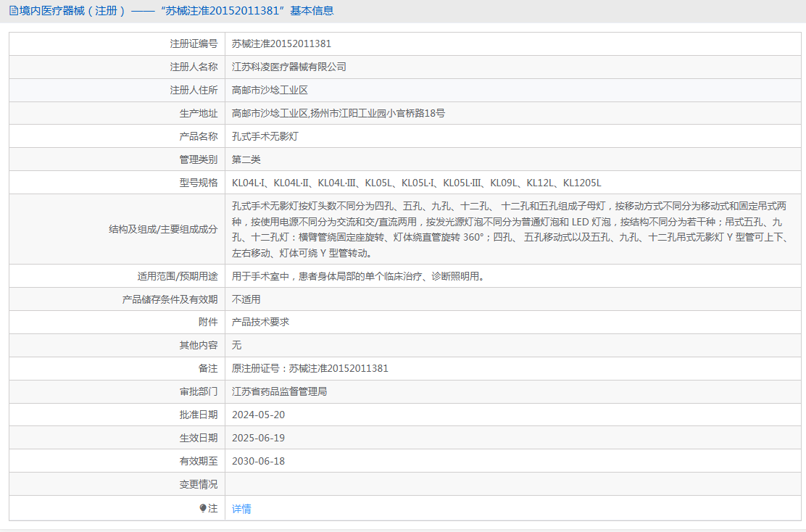The height and width of the screenshot is (532, 806).
Task: Click the header title 境内医疗器械（注册）基本信息
Action: 176,11
